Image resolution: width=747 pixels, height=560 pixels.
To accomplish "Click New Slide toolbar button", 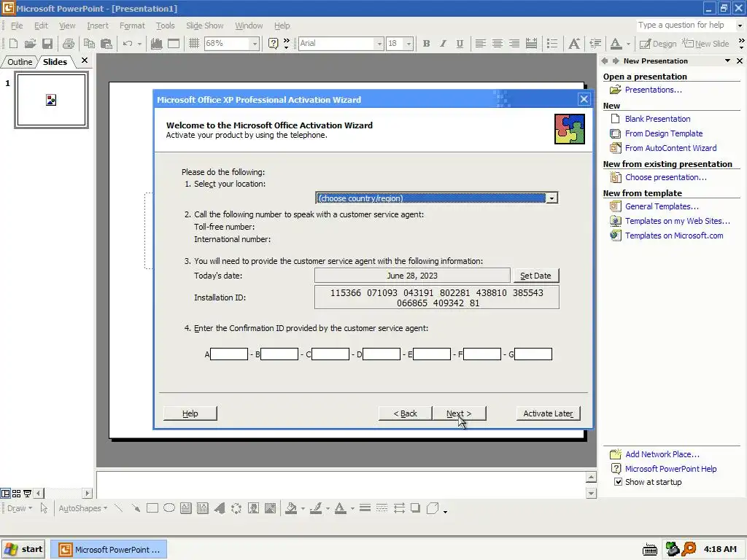I will point(705,43).
